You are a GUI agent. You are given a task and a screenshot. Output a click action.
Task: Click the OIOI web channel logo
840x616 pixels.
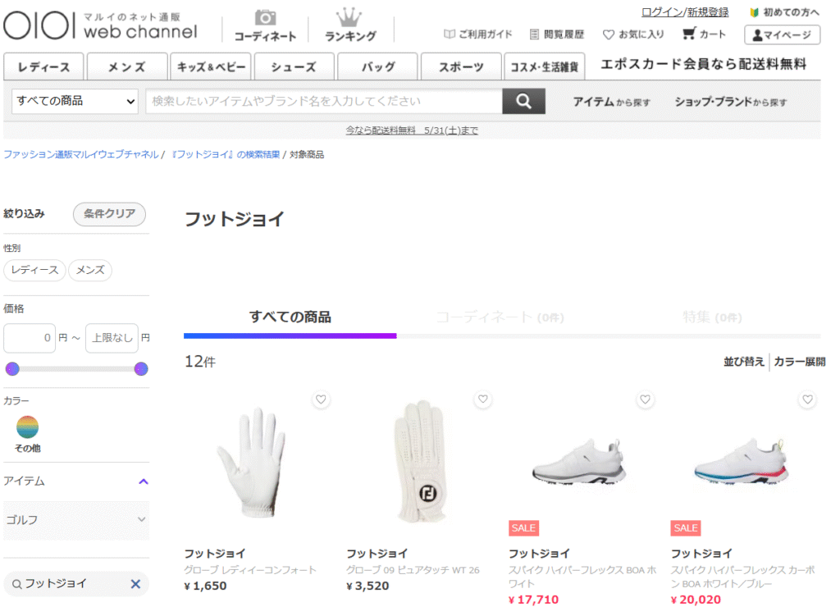pos(101,25)
